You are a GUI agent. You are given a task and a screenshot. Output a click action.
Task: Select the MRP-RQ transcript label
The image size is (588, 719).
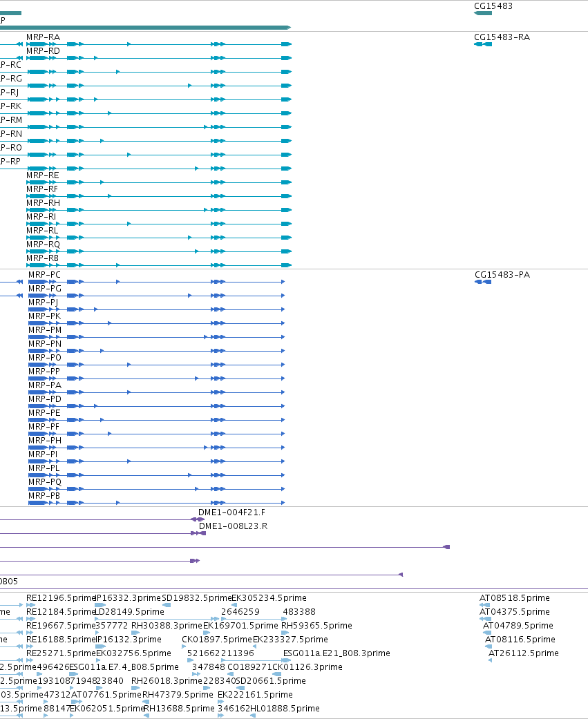[x=43, y=244]
